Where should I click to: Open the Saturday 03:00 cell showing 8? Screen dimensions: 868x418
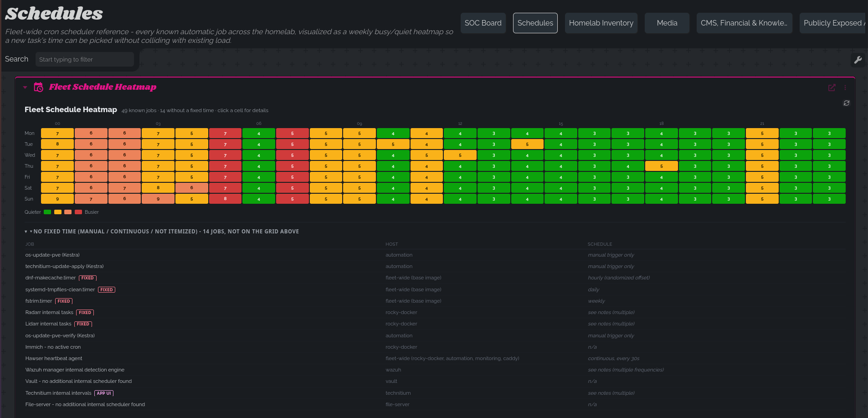tap(158, 188)
